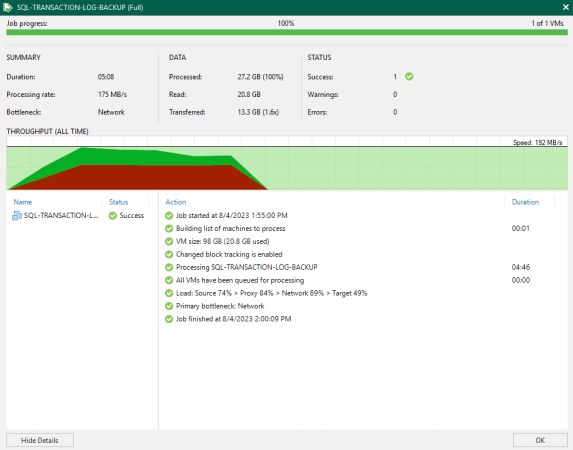Click the green job progress bar
The image size is (573, 450).
click(287, 32)
